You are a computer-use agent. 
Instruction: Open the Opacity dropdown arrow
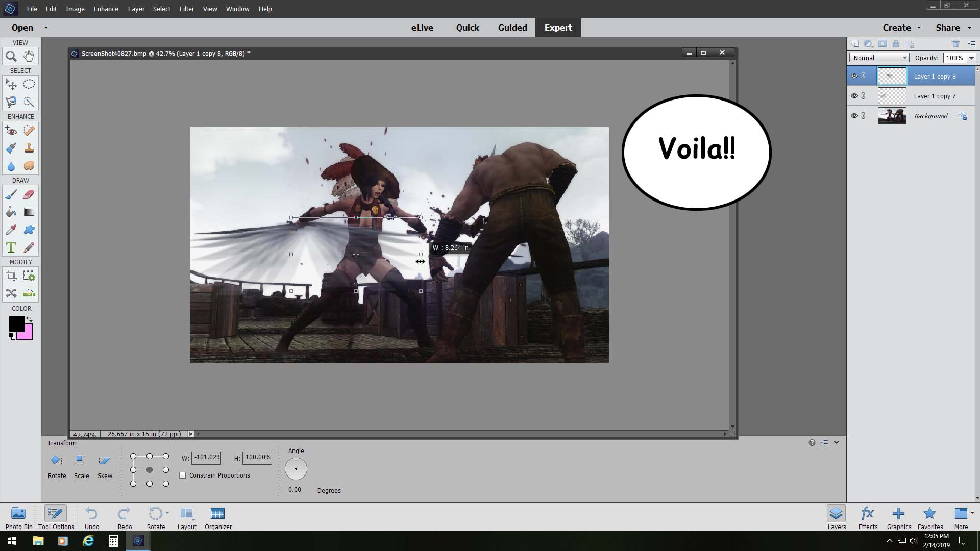971,58
